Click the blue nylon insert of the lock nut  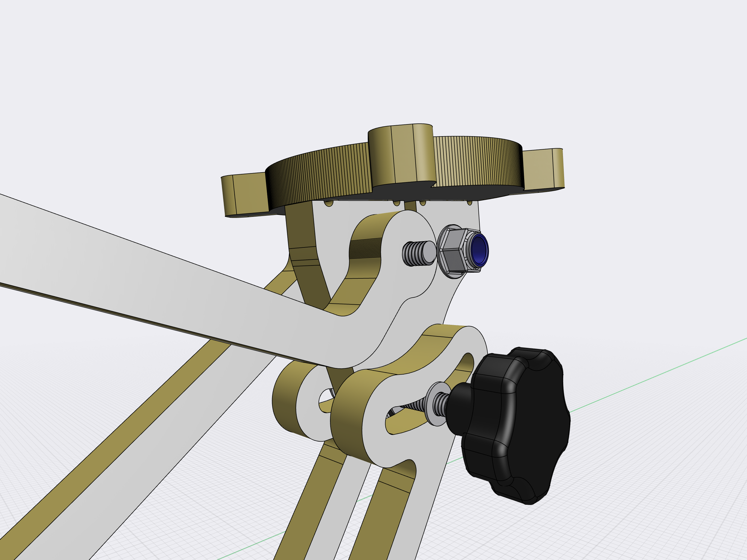479,251
